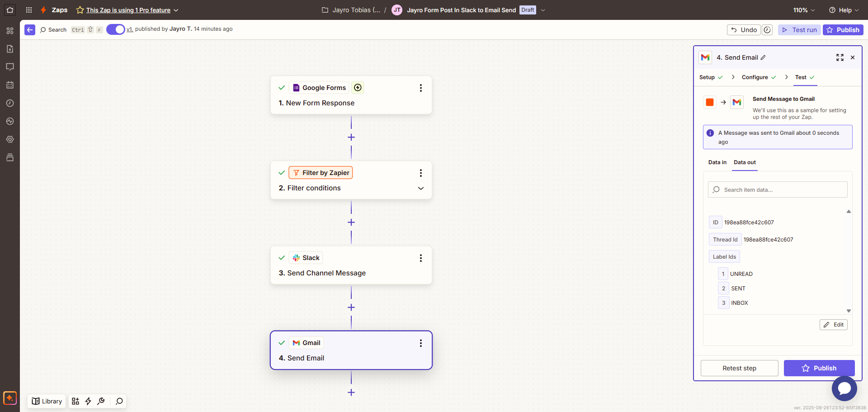Image resolution: width=868 pixels, height=412 pixels.
Task: Open the 110% zoom dropdown
Action: click(804, 10)
